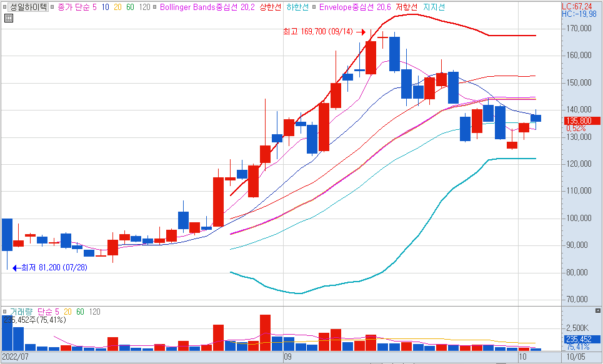
Task: Select the orange 20 price moving average label
Action: tap(117, 7)
